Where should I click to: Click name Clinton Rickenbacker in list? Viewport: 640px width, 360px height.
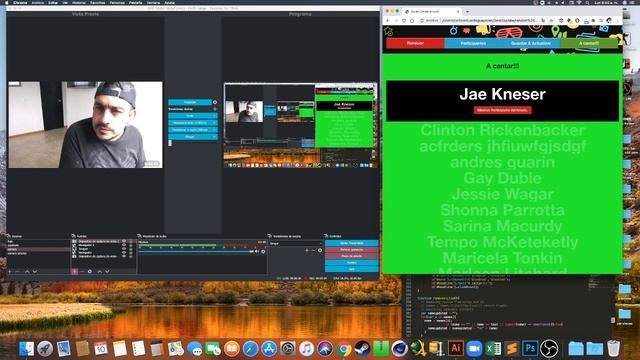tap(502, 131)
